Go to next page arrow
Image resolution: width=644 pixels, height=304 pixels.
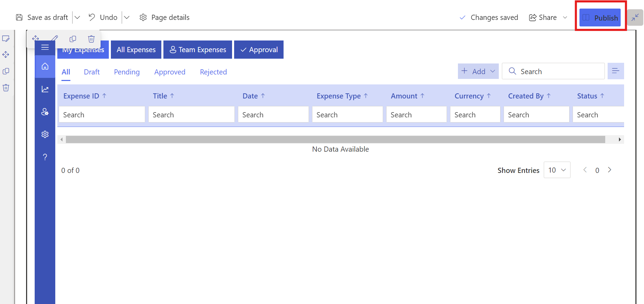(x=610, y=170)
